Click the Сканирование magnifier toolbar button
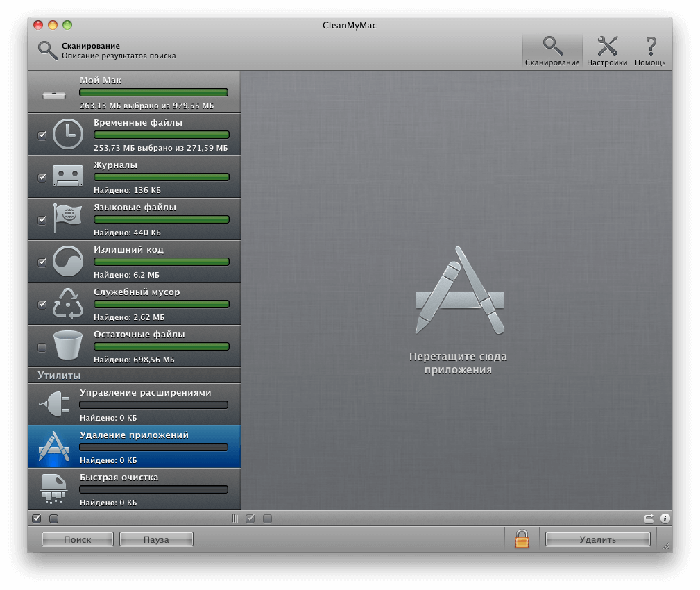The height and width of the screenshot is (590, 700). pos(552,51)
